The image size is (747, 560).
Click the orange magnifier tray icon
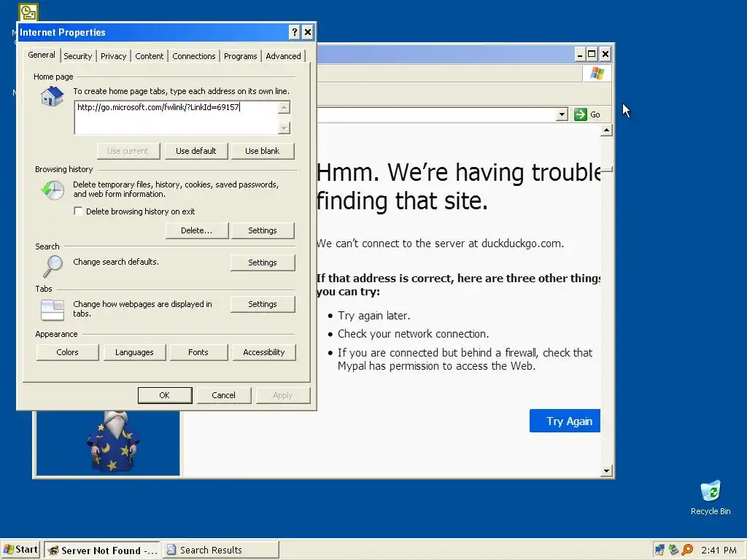tap(687, 550)
